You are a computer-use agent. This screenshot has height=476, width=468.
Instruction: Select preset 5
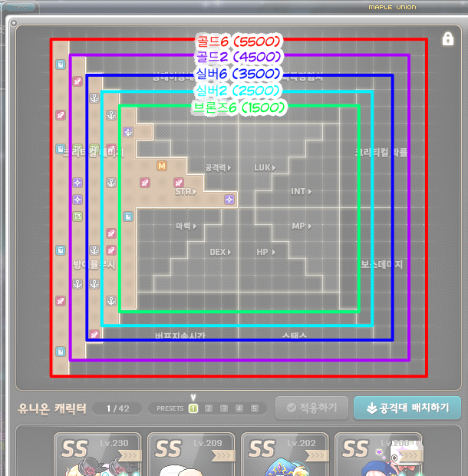(255, 408)
